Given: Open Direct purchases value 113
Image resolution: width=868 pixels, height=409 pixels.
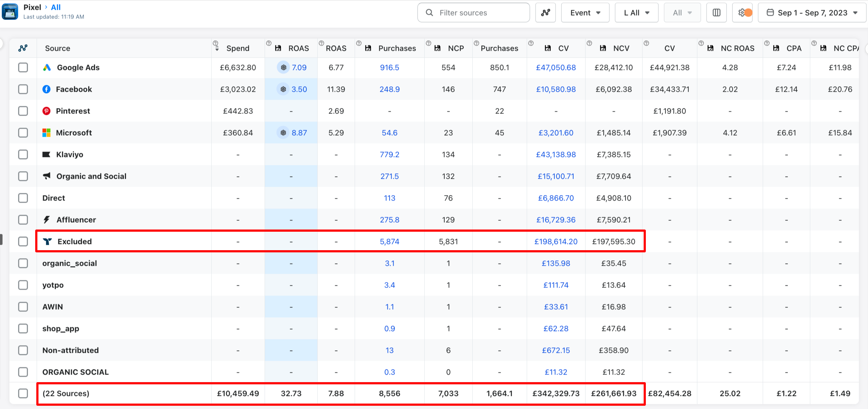Looking at the screenshot, I should pyautogui.click(x=389, y=198).
